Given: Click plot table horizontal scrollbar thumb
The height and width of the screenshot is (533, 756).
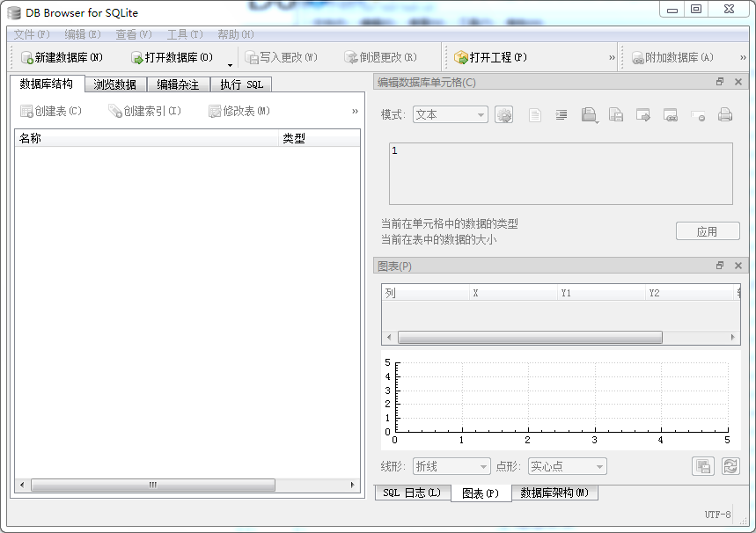Looking at the screenshot, I should 530,338.
